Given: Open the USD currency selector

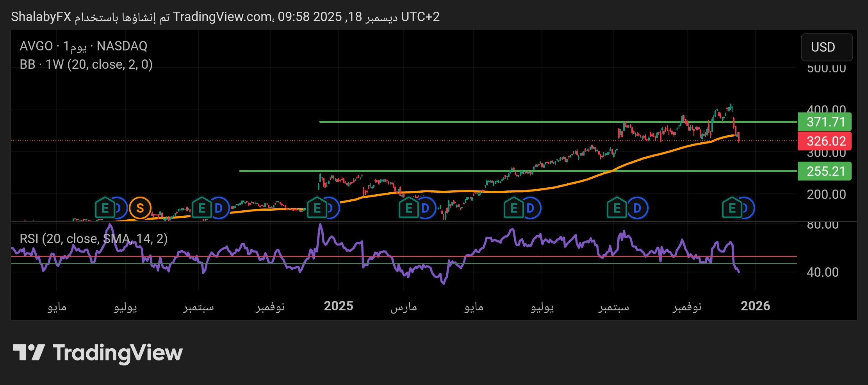Looking at the screenshot, I should 826,47.
